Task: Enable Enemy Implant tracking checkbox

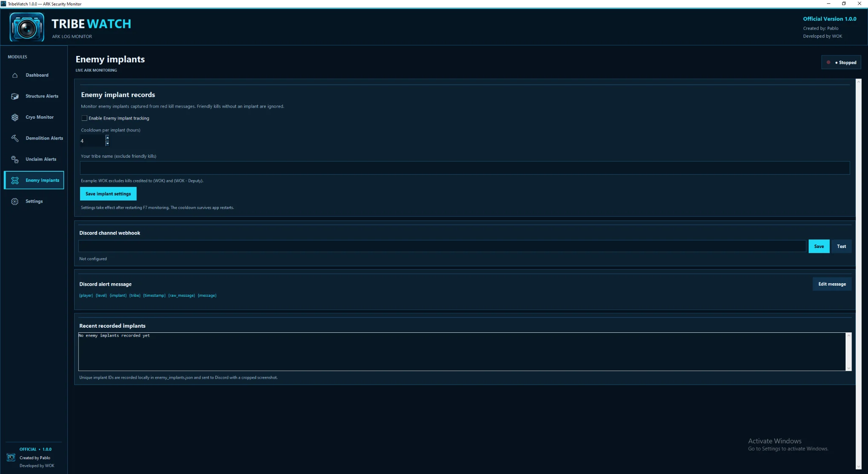Action: 84,118
